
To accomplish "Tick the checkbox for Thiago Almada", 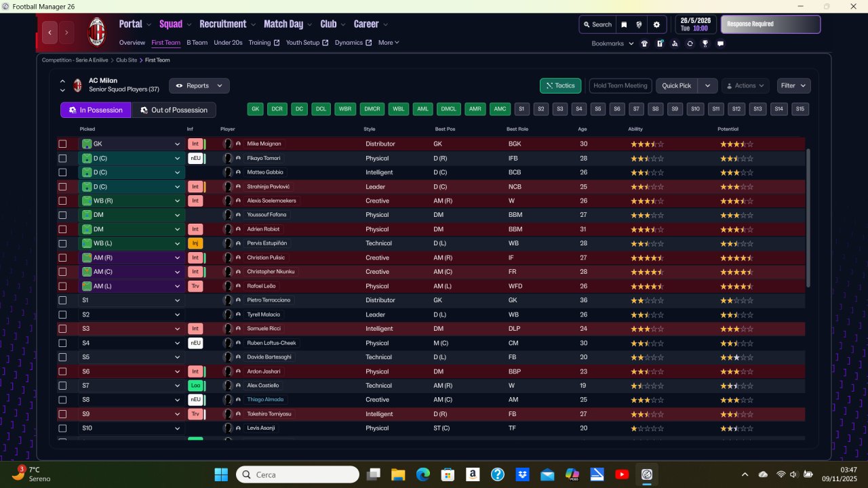I will click(62, 400).
